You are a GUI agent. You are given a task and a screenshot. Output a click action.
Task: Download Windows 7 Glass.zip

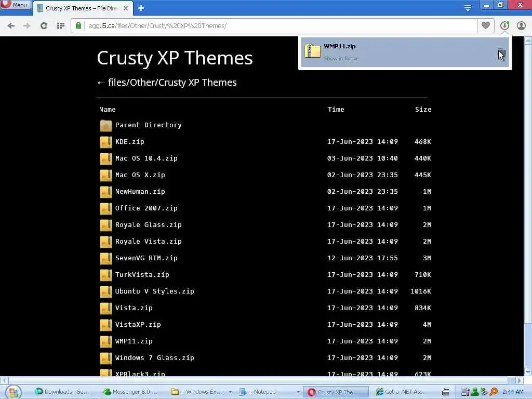[155, 357]
